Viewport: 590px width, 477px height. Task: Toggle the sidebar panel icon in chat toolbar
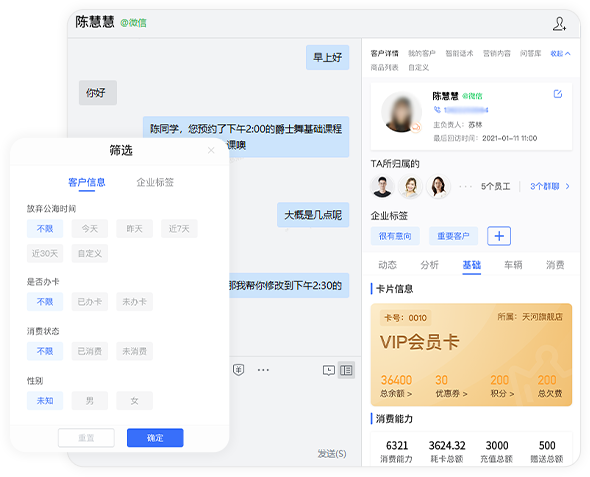tap(346, 370)
